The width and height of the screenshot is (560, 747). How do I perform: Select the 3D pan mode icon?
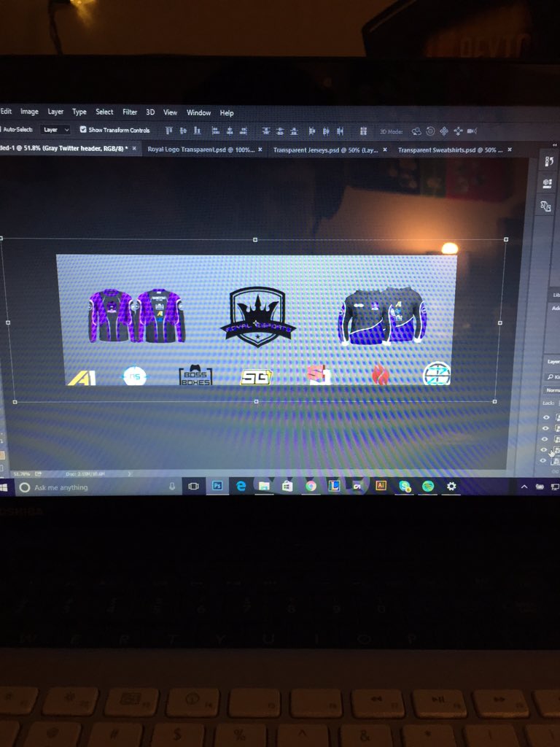[x=444, y=131]
